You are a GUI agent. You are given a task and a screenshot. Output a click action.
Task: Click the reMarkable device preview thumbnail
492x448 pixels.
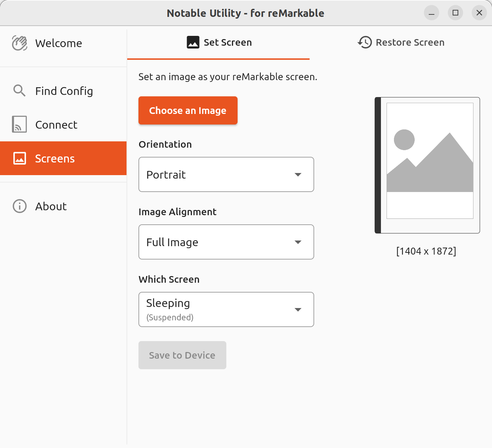427,165
